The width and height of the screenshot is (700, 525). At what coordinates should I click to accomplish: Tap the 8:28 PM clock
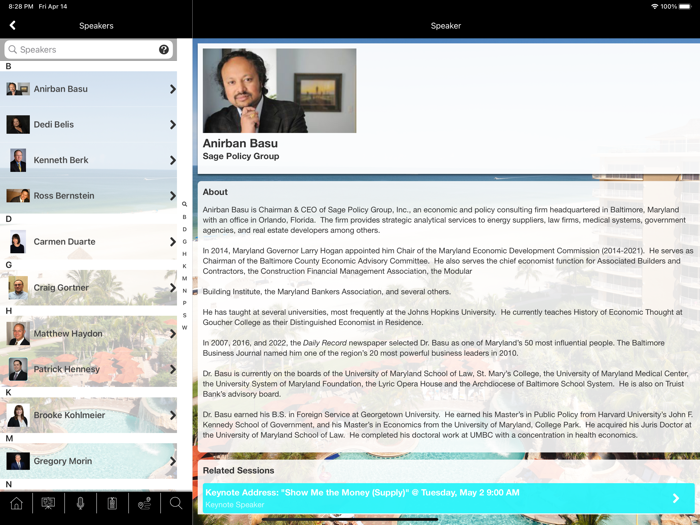[x=21, y=6]
